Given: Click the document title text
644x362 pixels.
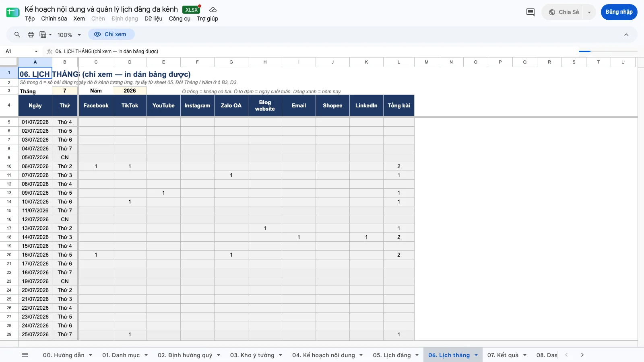Looking at the screenshot, I should point(101,9).
